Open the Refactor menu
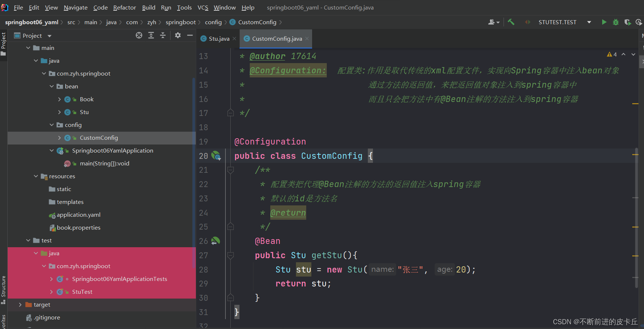Image resolution: width=644 pixels, height=329 pixels. click(x=124, y=7)
